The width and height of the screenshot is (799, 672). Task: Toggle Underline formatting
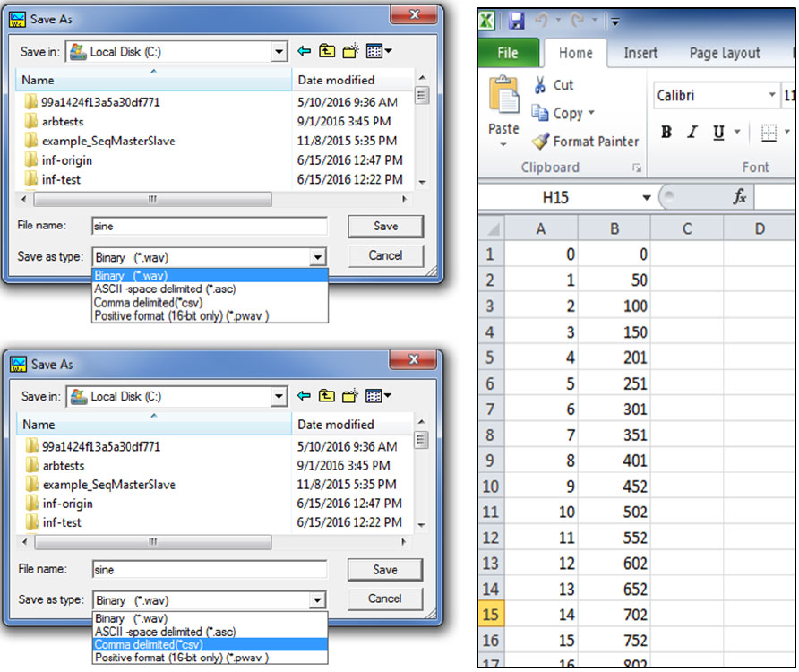717,133
